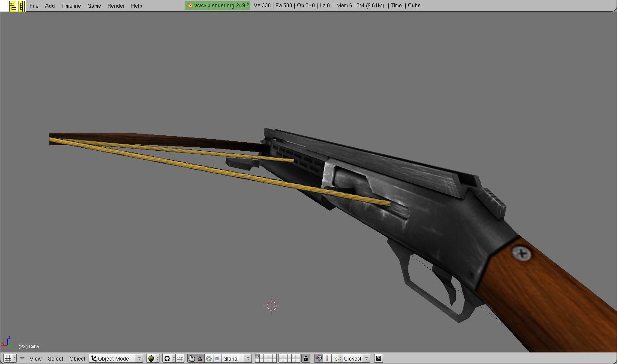Open the File menu
617x364 pixels.
(34, 6)
